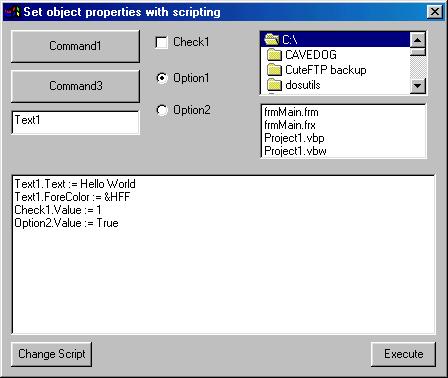Click the CAVEDOG folder icon
Image resolution: width=448 pixels, height=378 pixels.
[x=274, y=55]
